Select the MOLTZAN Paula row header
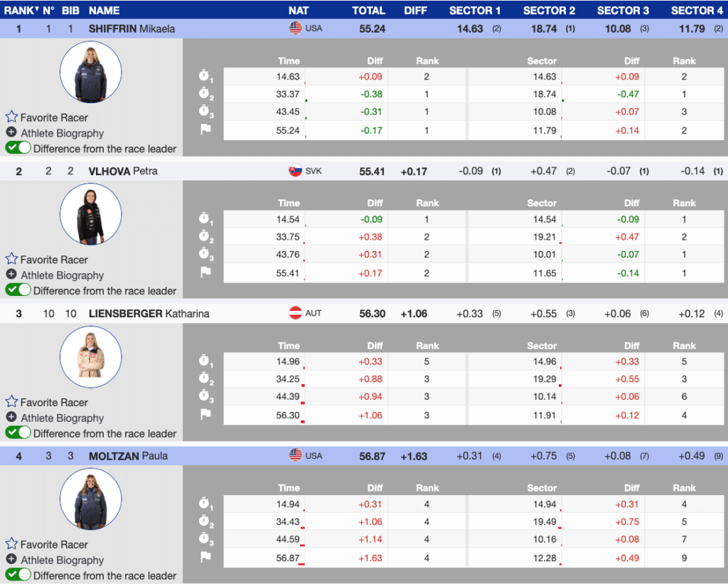728x584 pixels. pyautogui.click(x=128, y=456)
